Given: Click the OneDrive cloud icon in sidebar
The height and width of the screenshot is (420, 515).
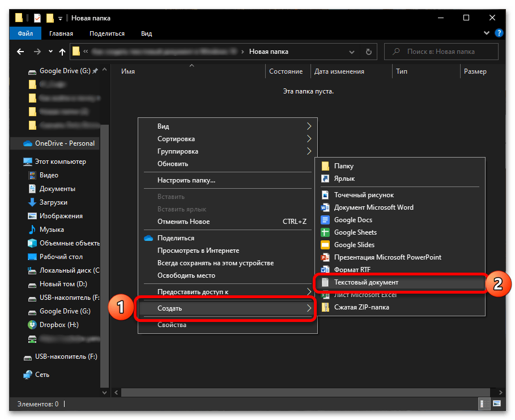Looking at the screenshot, I should (x=28, y=143).
